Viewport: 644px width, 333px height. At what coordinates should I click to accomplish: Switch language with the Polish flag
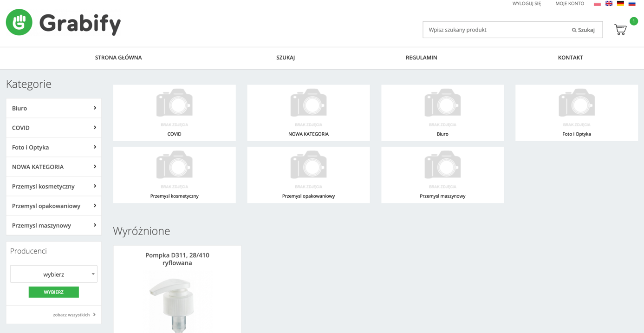click(597, 4)
